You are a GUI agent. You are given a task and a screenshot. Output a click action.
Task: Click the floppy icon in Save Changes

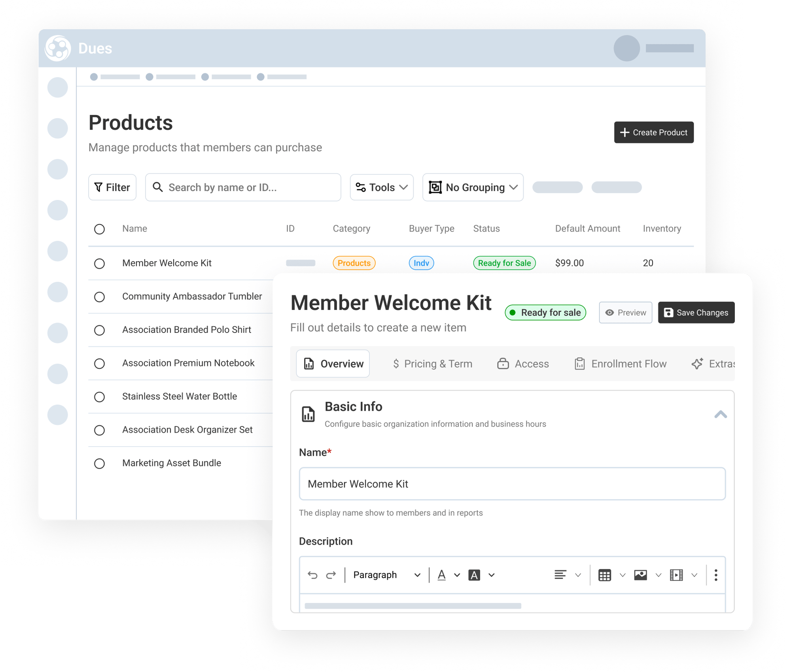tap(668, 313)
